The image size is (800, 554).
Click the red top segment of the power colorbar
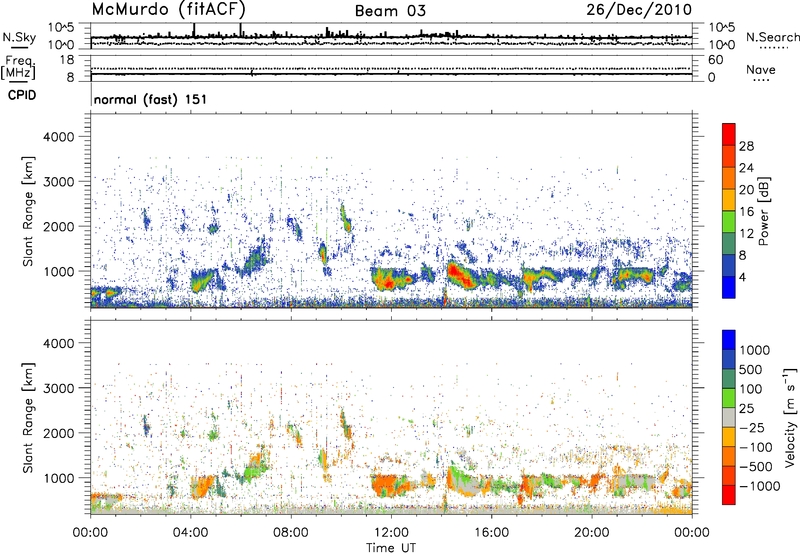click(x=729, y=134)
